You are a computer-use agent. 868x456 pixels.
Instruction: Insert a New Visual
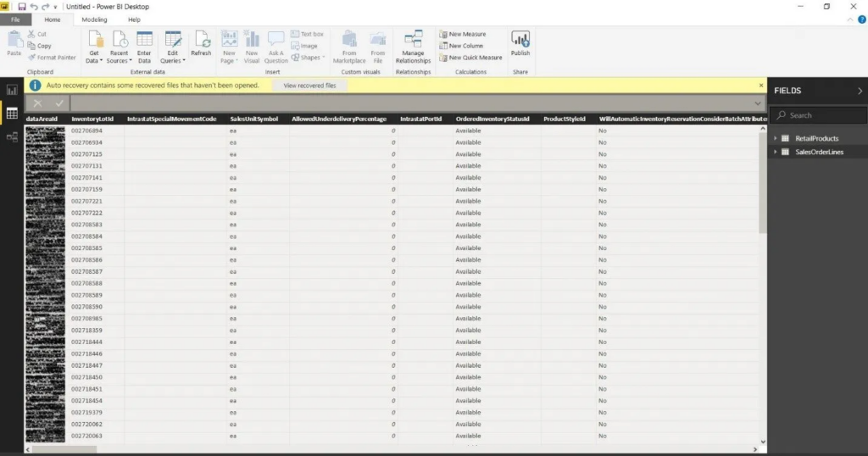[252, 47]
